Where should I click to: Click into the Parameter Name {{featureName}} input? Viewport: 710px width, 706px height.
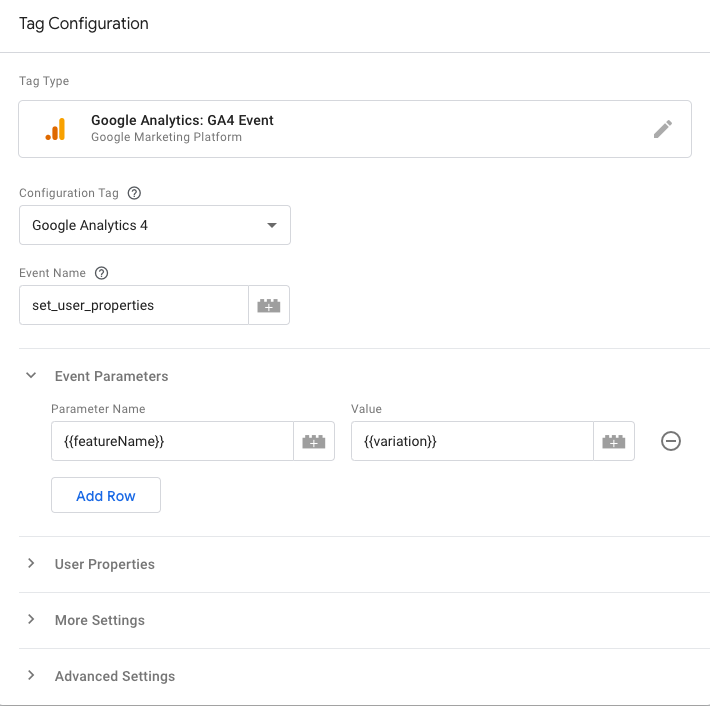[171, 441]
